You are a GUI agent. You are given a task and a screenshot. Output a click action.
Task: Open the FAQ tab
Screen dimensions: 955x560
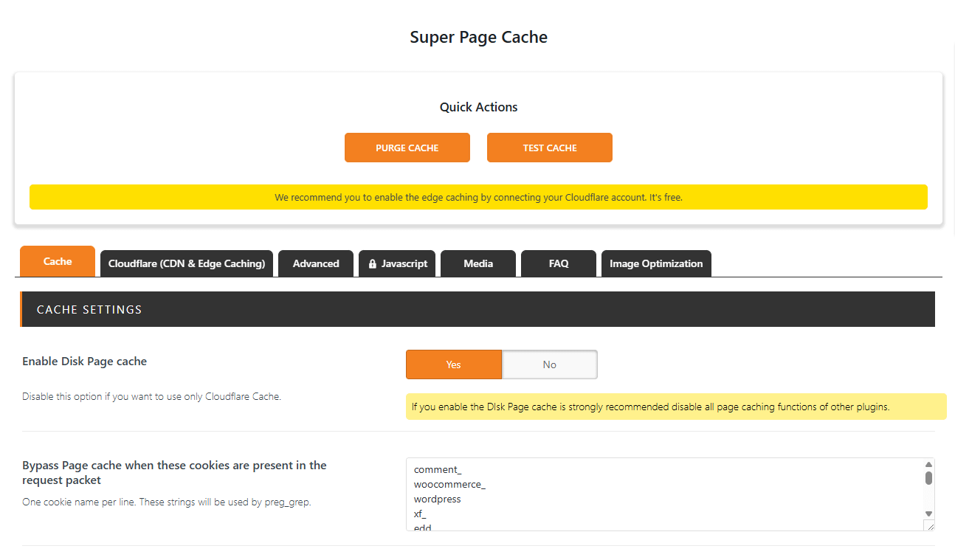pyautogui.click(x=559, y=263)
